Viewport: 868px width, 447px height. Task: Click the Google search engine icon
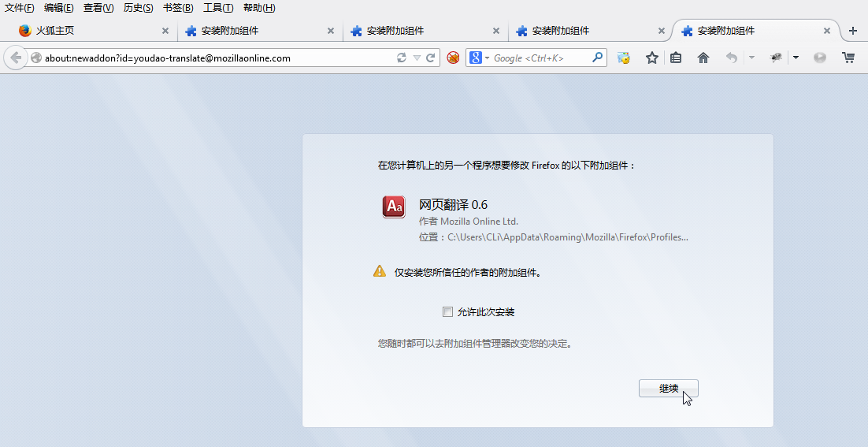pyautogui.click(x=476, y=58)
